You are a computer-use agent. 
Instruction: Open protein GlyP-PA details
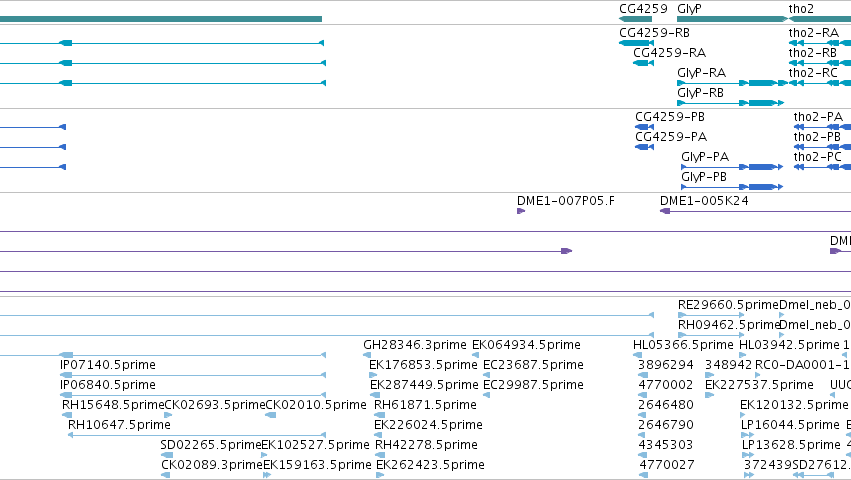(x=705, y=157)
